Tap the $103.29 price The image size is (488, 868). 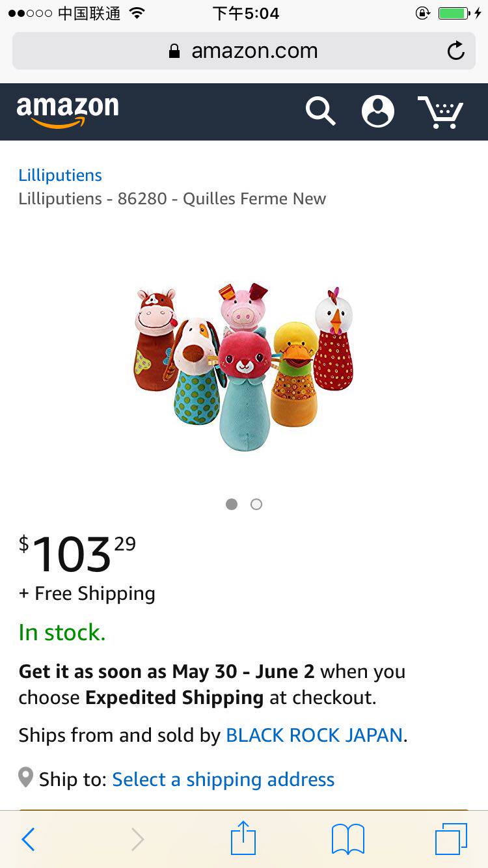[77, 553]
